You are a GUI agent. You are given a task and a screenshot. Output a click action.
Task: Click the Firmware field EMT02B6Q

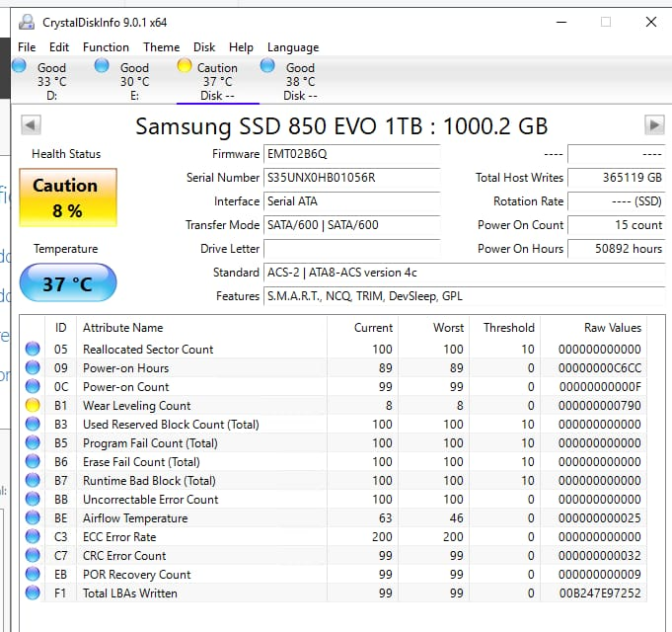(x=352, y=154)
